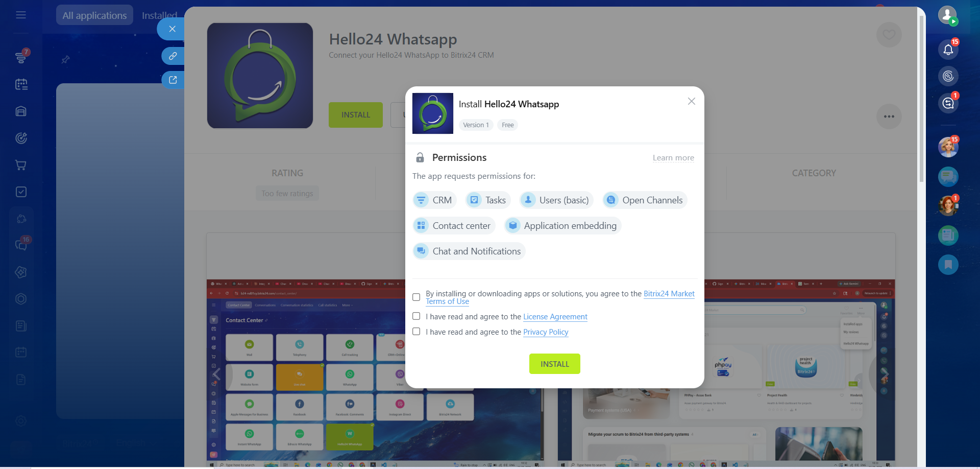
Task: Open the License Agreement link
Action: coord(555,317)
